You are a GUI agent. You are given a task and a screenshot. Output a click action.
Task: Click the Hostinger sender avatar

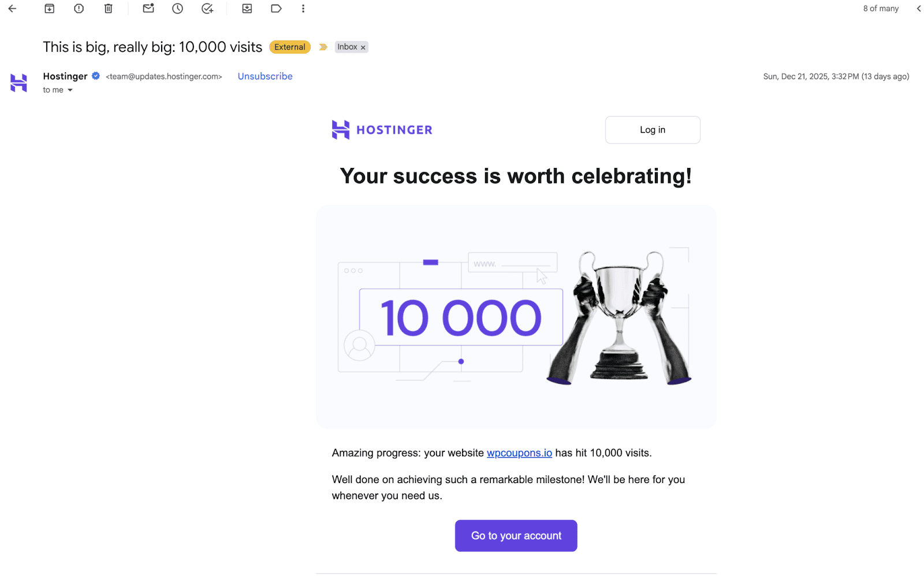pos(18,83)
